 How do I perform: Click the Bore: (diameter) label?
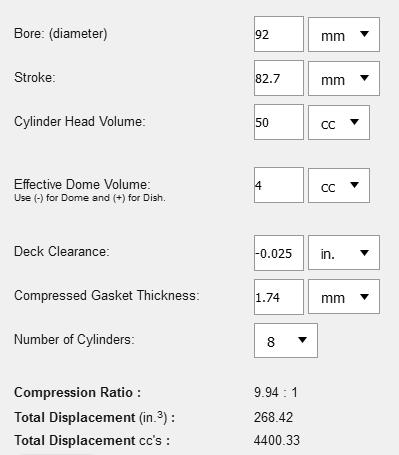[x=61, y=34]
